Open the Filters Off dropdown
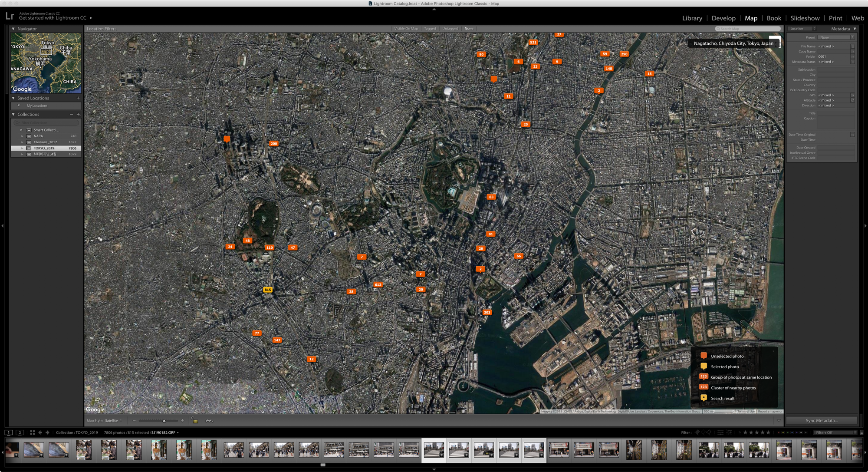Image resolution: width=868 pixels, height=472 pixels. click(x=835, y=432)
